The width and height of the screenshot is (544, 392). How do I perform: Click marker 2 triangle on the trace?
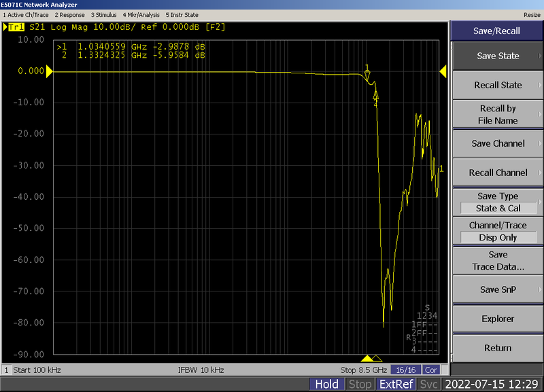(376, 95)
